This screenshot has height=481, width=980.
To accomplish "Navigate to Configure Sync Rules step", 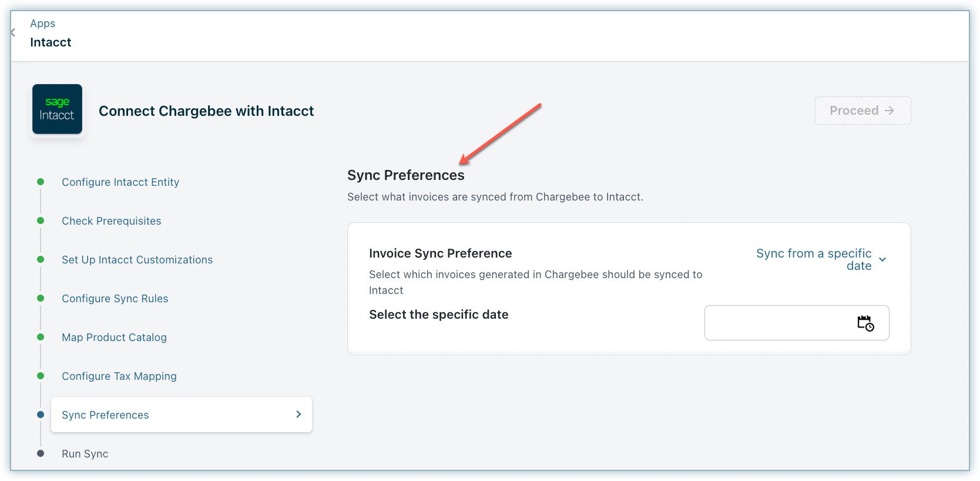I will coord(115,299).
